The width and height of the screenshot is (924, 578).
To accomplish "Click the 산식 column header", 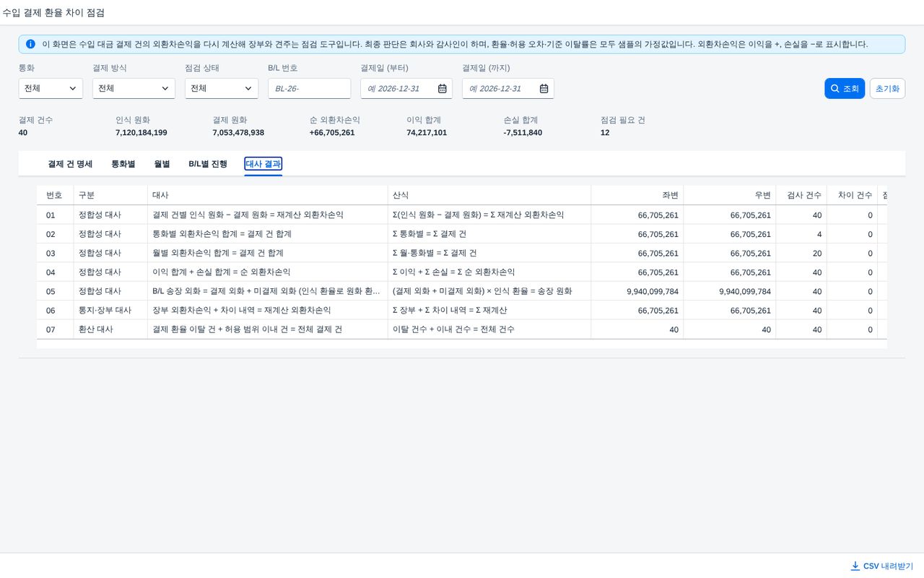I will tap(489, 195).
